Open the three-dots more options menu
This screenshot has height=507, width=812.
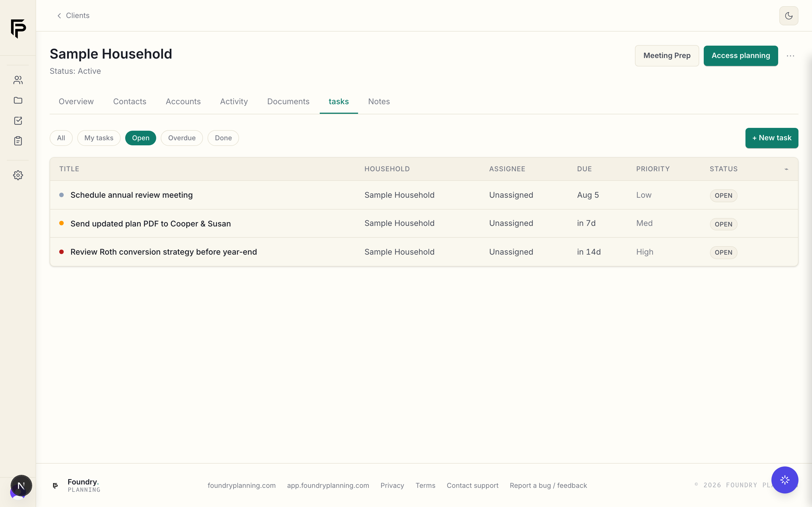[790, 56]
